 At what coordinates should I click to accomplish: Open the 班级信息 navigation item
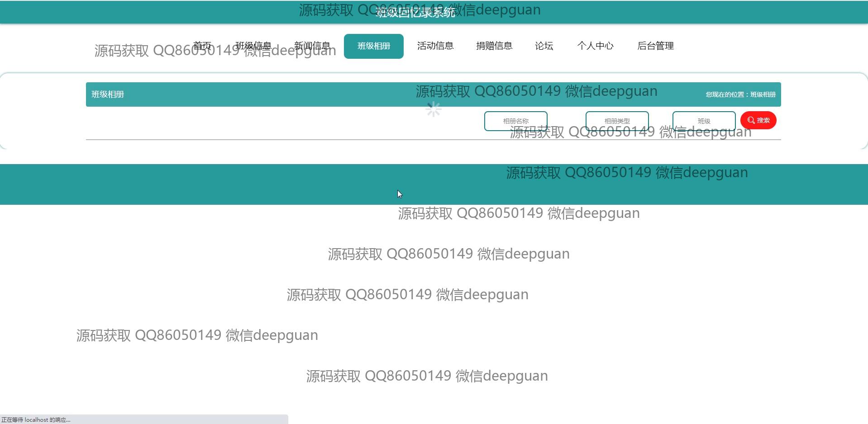coord(253,46)
